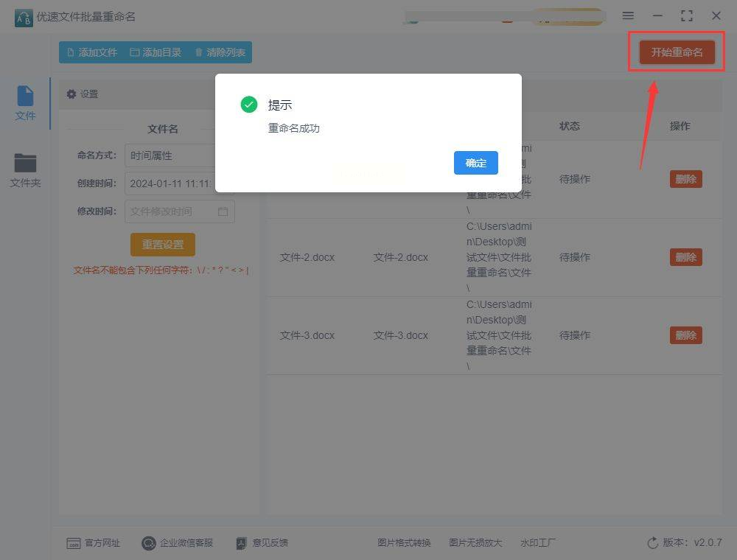This screenshot has height=560, width=737.
Task: Clear the list with 清除列表
Action: (220, 52)
